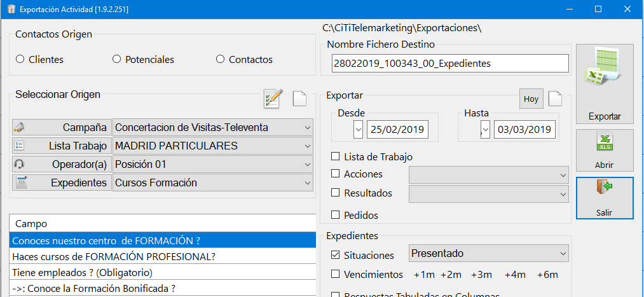Select row 'Conoces nuestro centro de FORMACIÓN ?'
Image resolution: width=644 pixels, height=297 pixels.
163,240
